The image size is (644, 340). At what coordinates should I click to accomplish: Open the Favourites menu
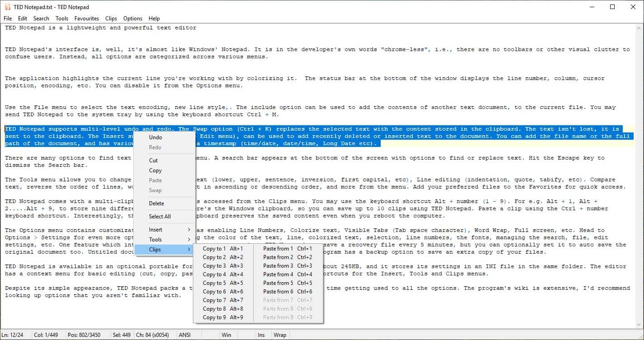(87, 19)
